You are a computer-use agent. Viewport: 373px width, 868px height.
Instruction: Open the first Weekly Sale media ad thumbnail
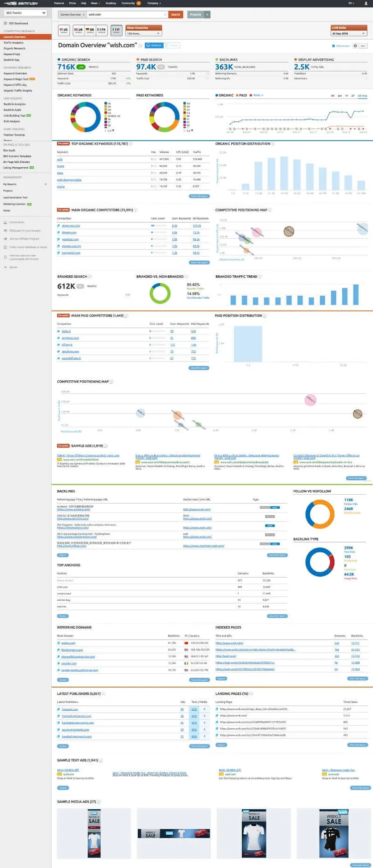point(94,833)
